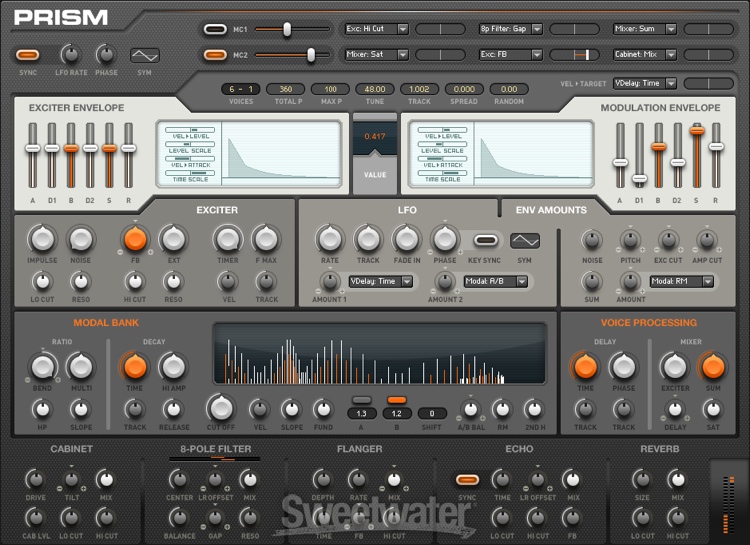Click the VOICES value field

coord(241,89)
